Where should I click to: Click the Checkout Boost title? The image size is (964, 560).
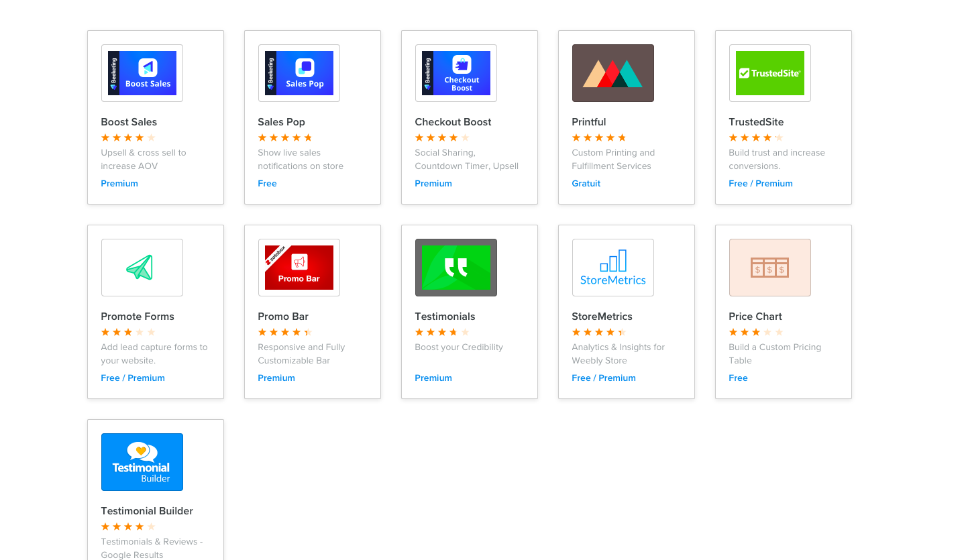453,122
